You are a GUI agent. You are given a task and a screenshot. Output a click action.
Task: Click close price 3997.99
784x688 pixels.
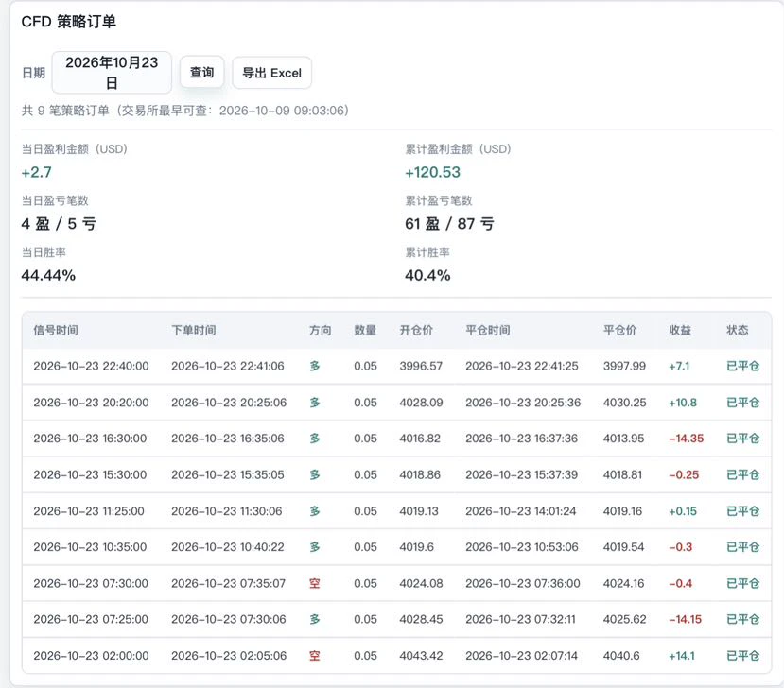pyautogui.click(x=624, y=367)
